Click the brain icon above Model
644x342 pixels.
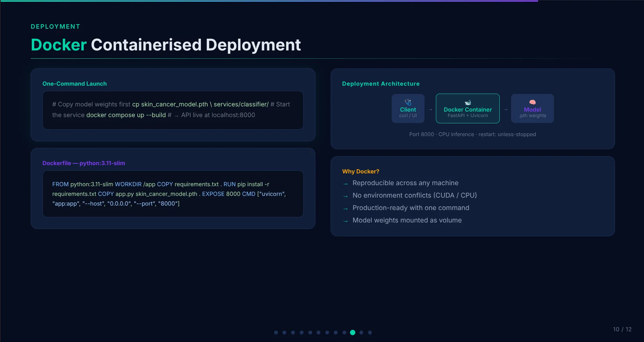(533, 102)
